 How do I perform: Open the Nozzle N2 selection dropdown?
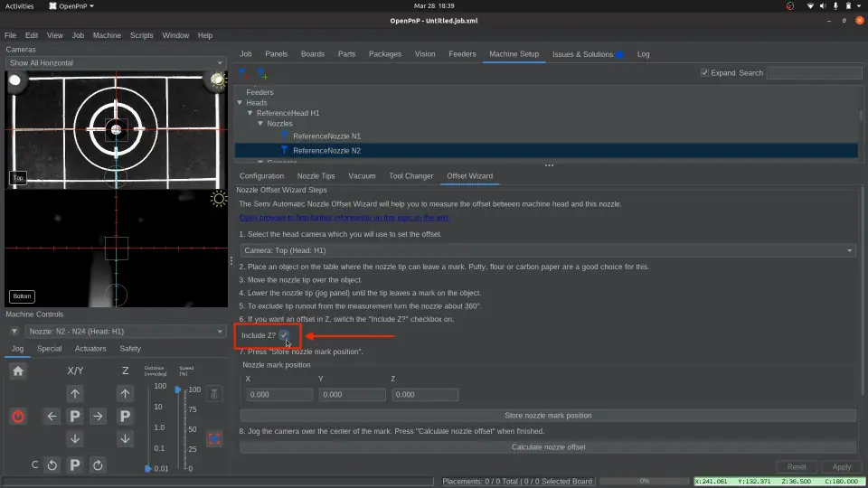tap(124, 332)
